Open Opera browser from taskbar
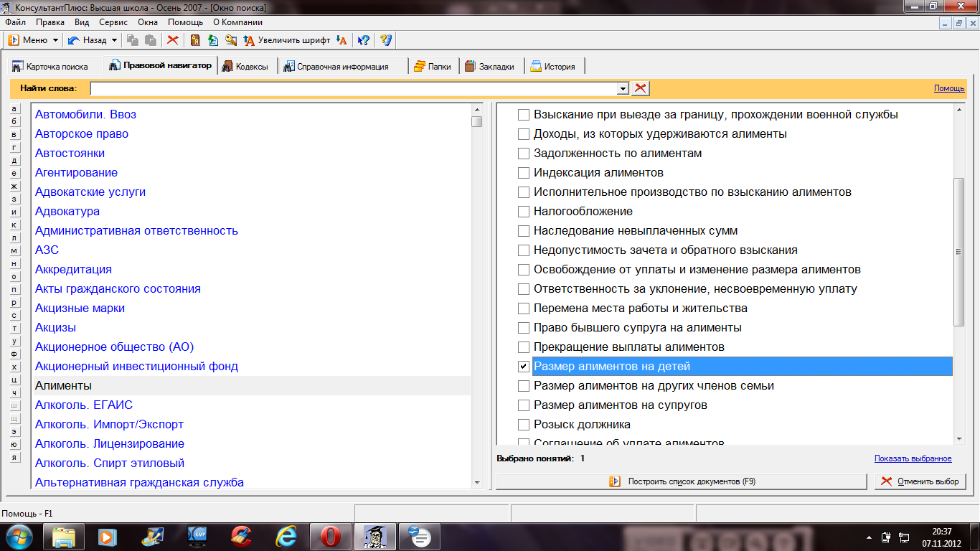 click(x=330, y=536)
